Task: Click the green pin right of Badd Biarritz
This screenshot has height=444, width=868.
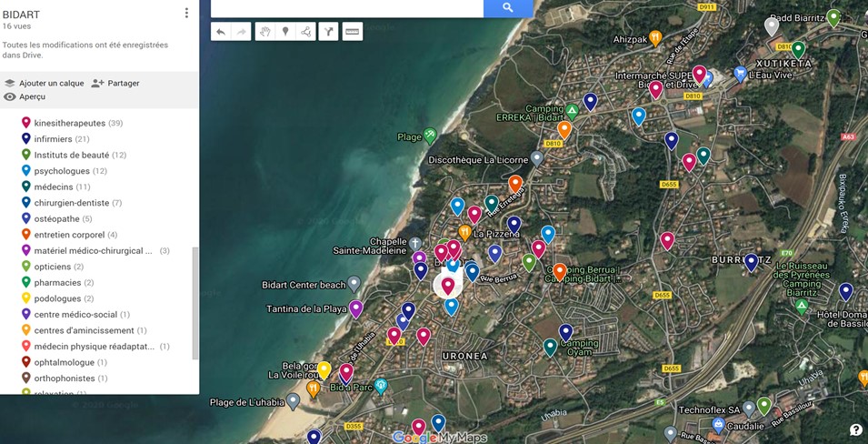Action: pos(833,17)
